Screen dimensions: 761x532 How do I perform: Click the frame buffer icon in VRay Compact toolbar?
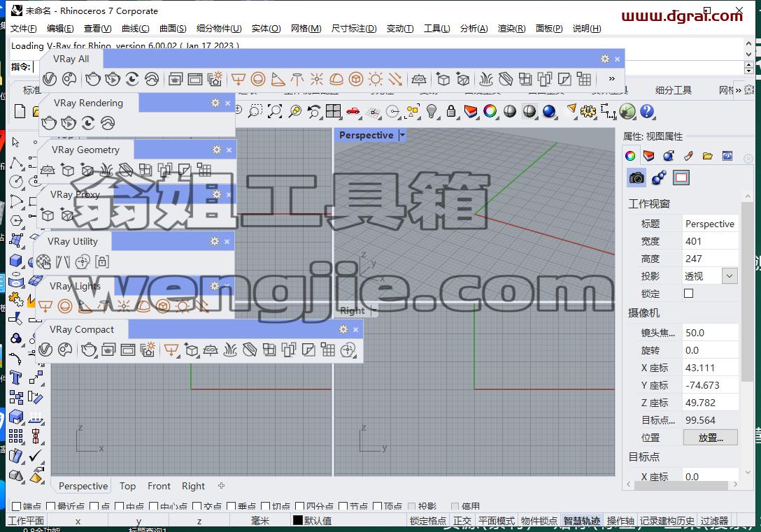[x=128, y=349]
